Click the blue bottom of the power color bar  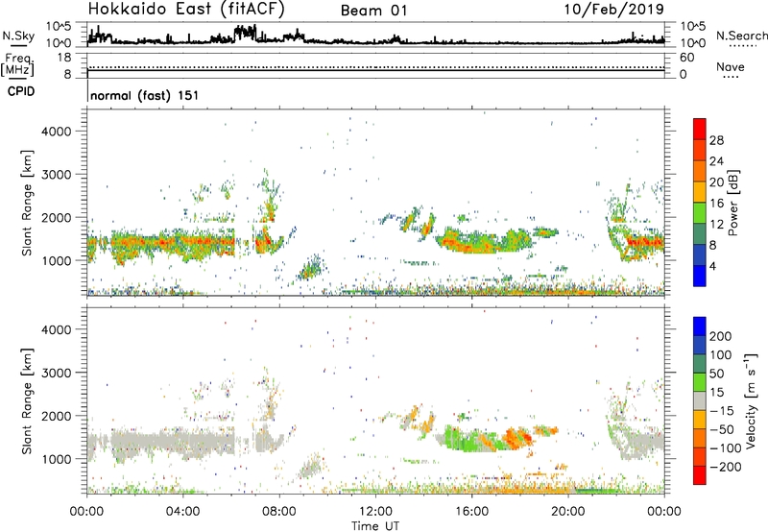click(700, 276)
